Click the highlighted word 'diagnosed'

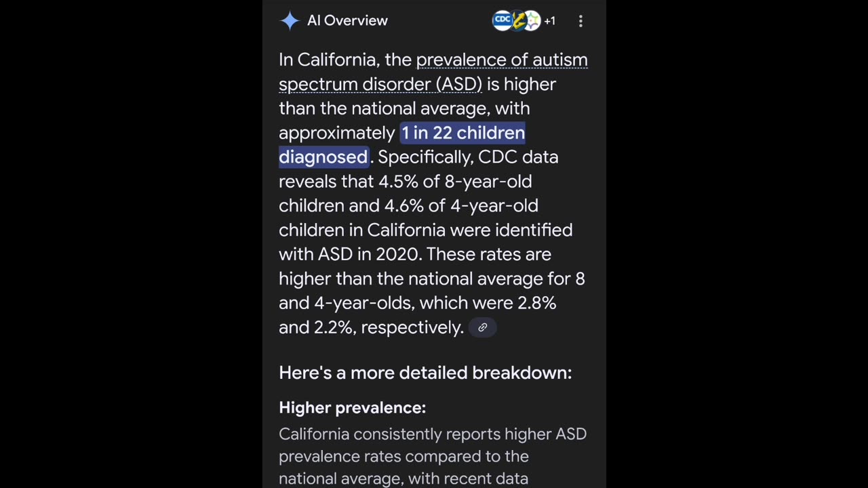[x=323, y=157]
